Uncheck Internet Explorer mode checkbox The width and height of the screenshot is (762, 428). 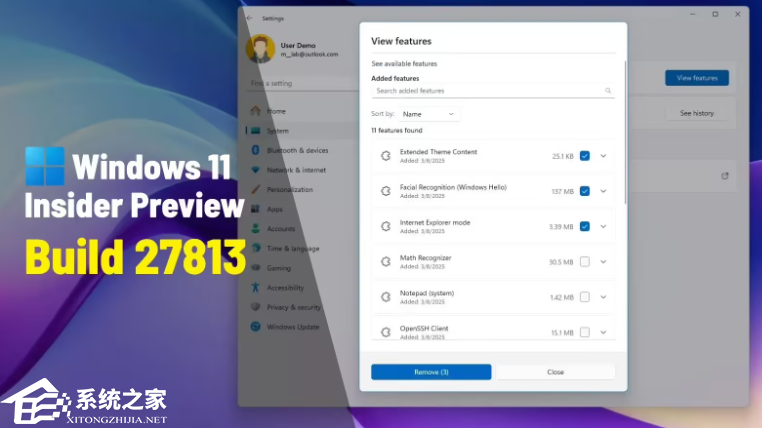click(x=585, y=226)
